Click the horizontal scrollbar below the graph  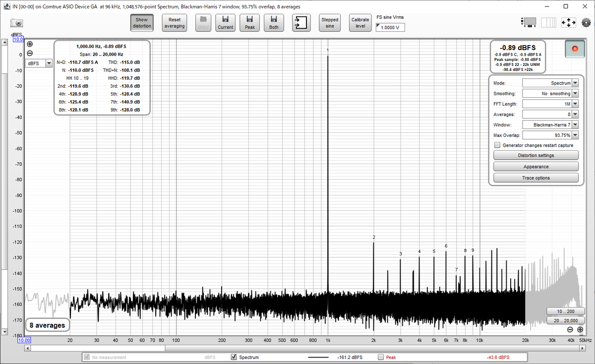click(305, 348)
